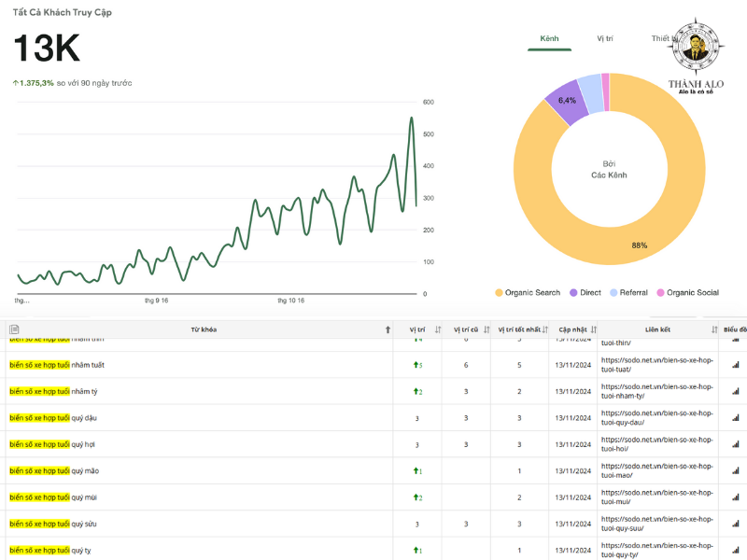Sort by Vị trí tốt nhất column
Screen dimensions: 747x560
click(x=544, y=329)
